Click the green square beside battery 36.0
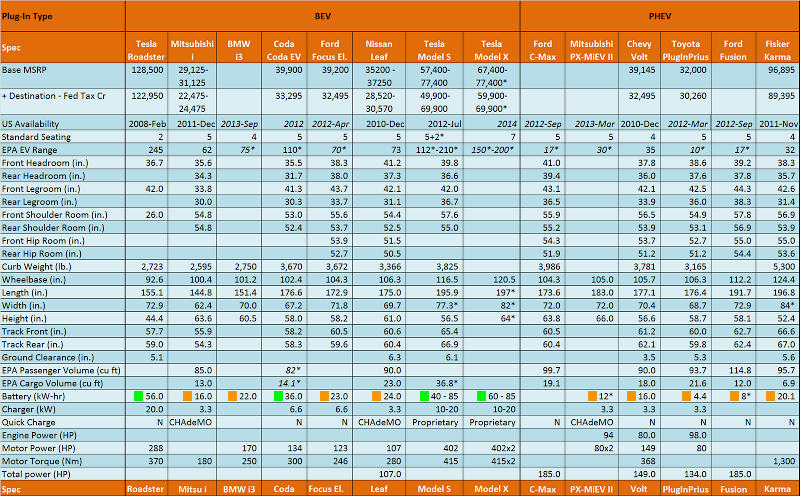 [x=278, y=396]
